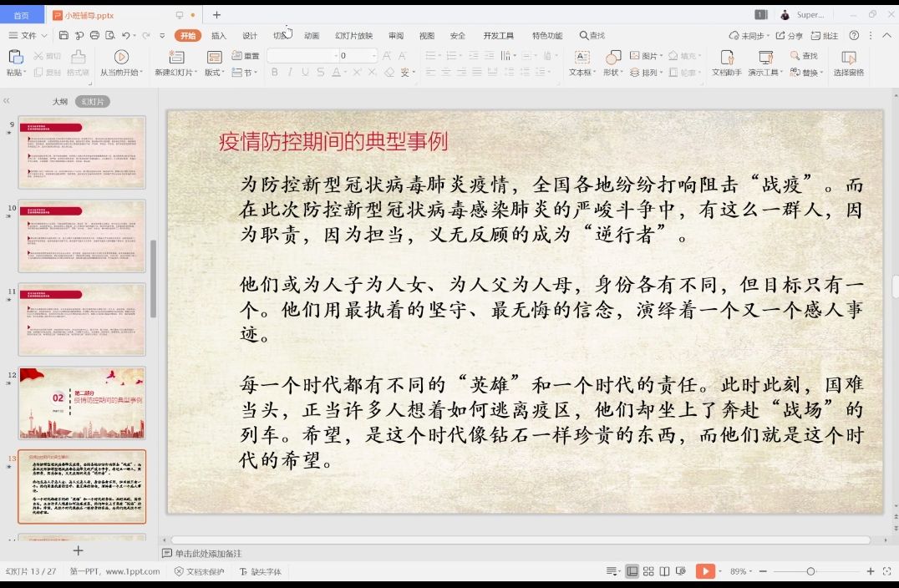Open the zoom percentage 89% dropdown
This screenshot has height=588, width=899.
pyautogui.click(x=742, y=571)
